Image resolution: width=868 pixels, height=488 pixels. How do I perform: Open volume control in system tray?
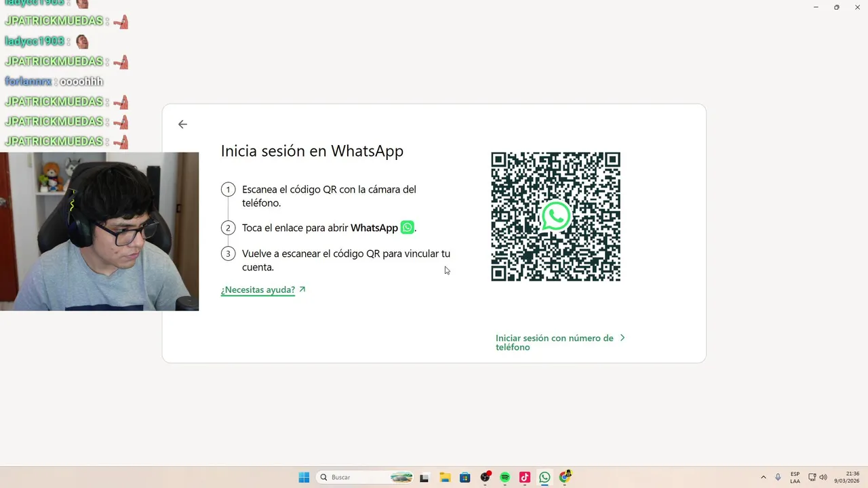point(823,477)
